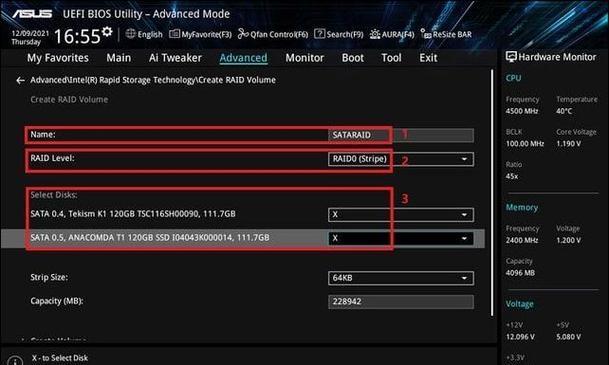Switch to the My Favorites tab
Image resolution: width=609 pixels, height=365 pixels.
tap(58, 58)
